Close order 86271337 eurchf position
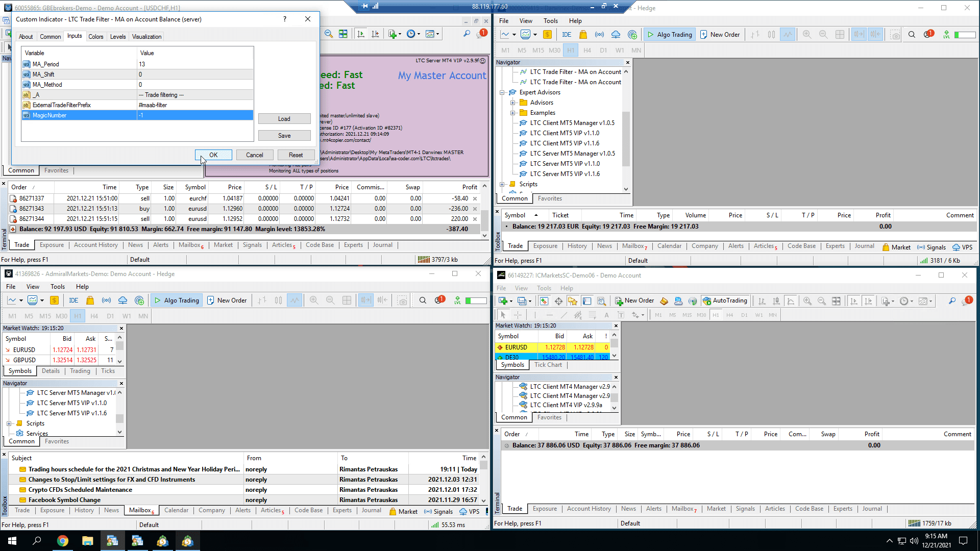 click(x=475, y=198)
